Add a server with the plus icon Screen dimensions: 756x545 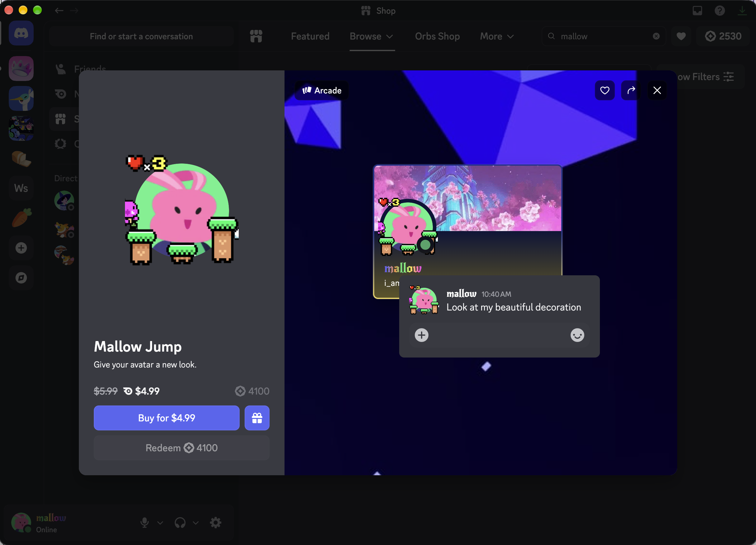pos(21,248)
